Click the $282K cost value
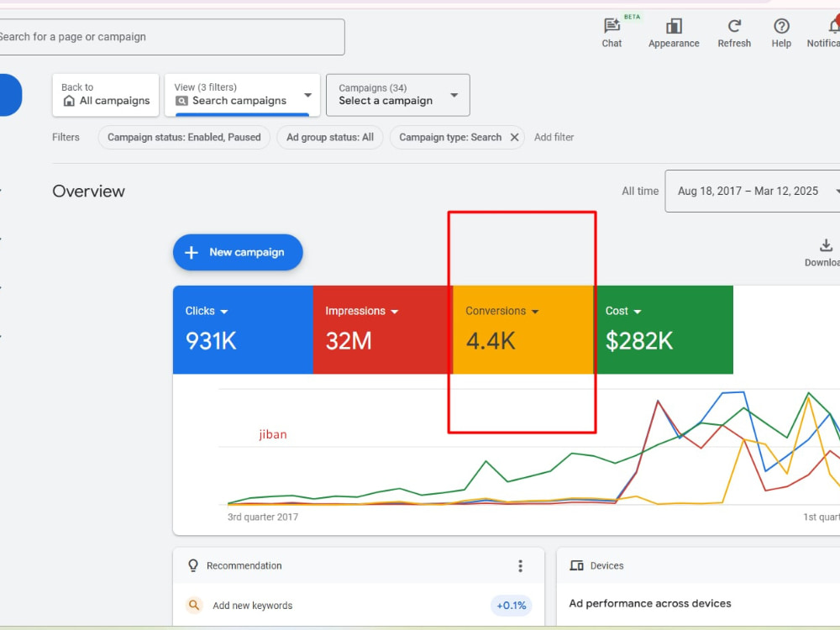840x630 pixels. [x=638, y=341]
